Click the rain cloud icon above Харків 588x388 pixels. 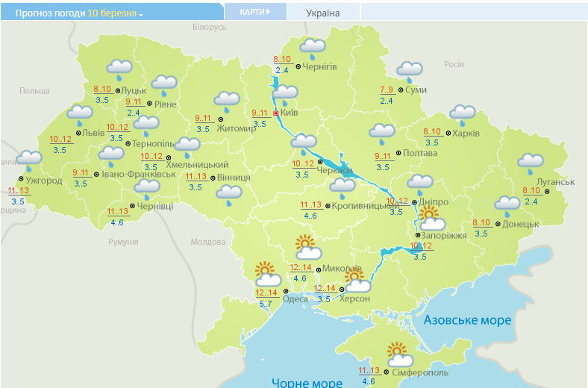point(462,114)
